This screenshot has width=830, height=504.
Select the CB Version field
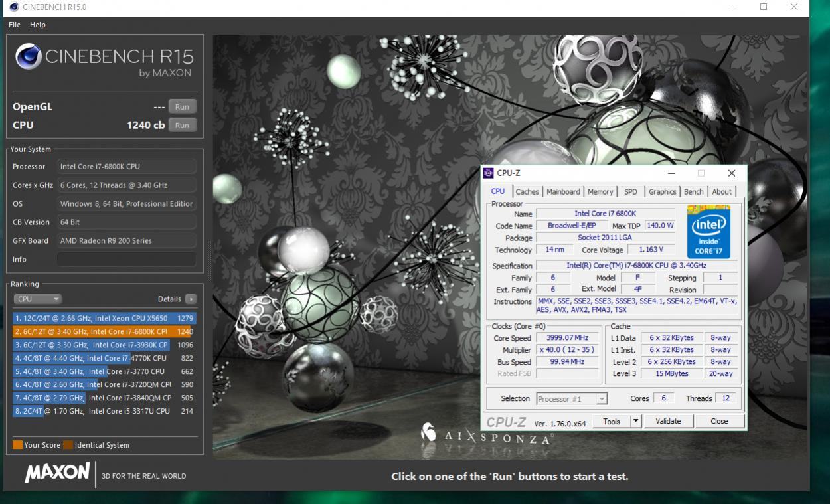click(126, 222)
